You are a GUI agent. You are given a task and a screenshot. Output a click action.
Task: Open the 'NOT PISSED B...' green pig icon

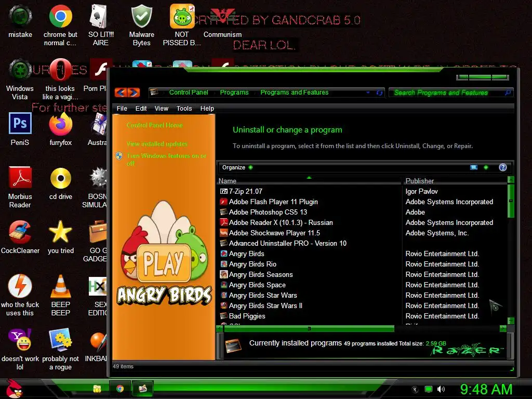point(182,25)
